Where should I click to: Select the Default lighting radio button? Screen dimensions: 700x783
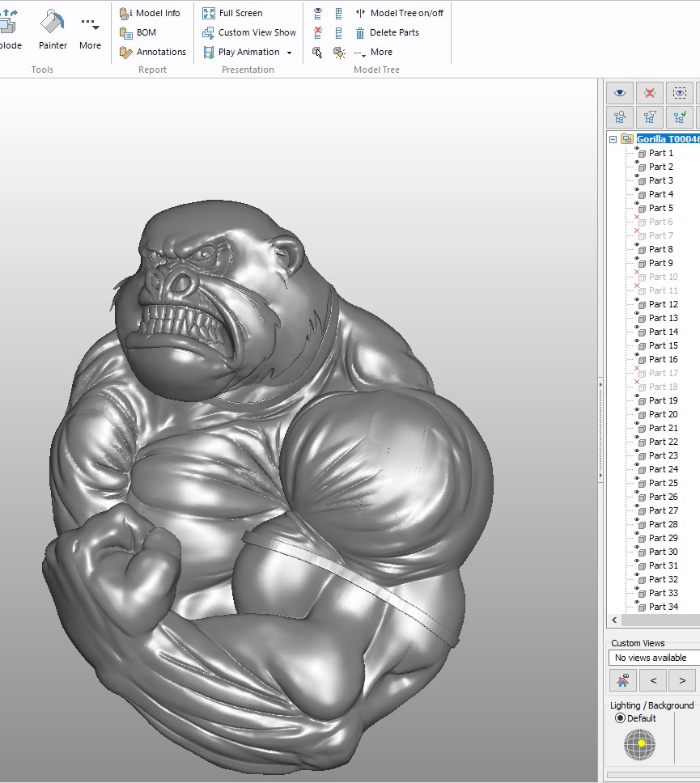click(x=621, y=718)
